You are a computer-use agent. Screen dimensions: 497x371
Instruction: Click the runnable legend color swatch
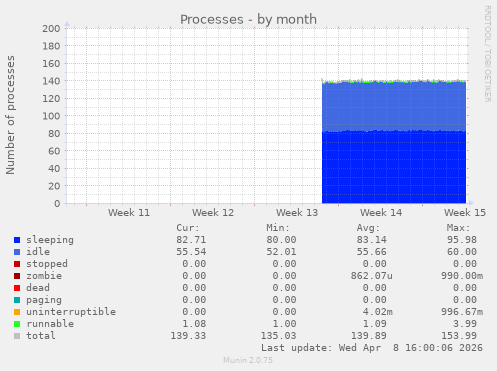[x=17, y=324]
